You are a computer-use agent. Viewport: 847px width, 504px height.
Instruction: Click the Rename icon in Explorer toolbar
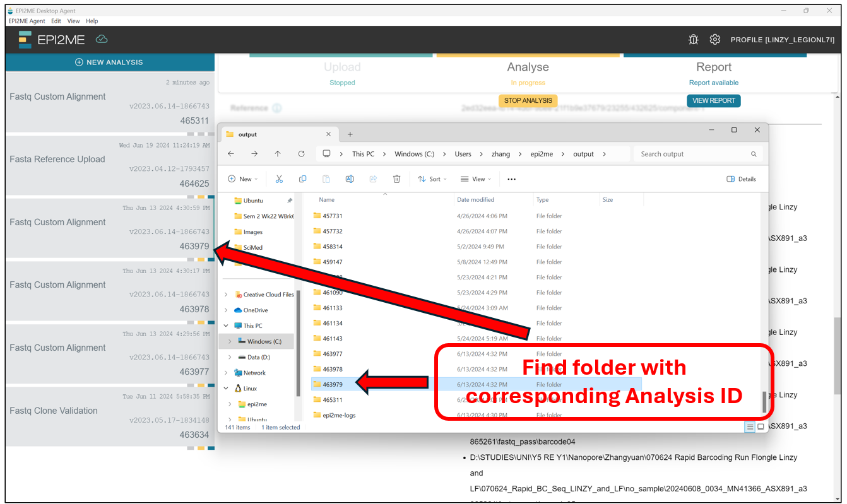[x=350, y=179]
